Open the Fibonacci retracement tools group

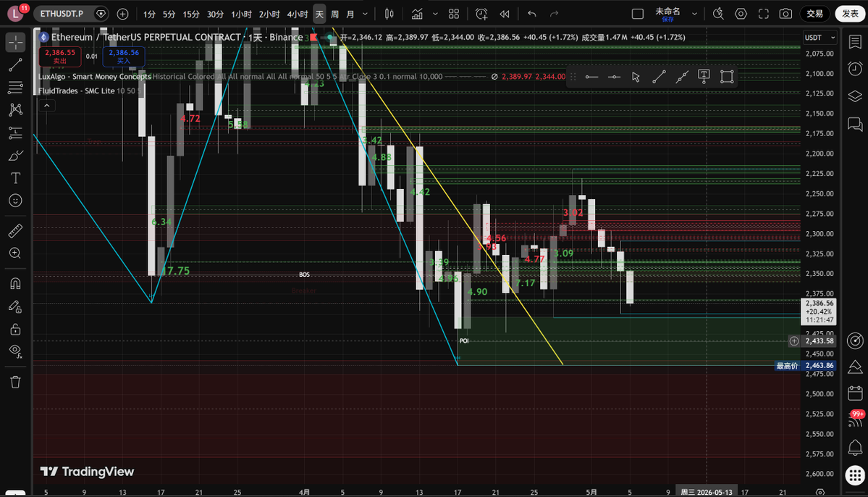[15, 87]
